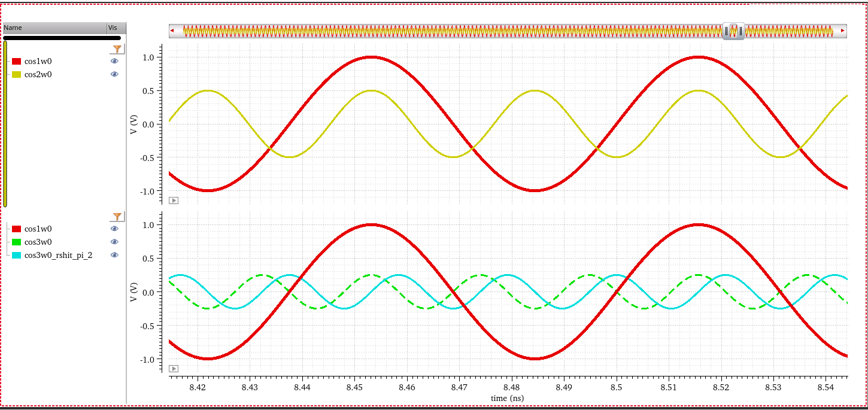Image resolution: width=868 pixels, height=410 pixels.
Task: Select cos3w0_rshit_pi_2 signal name
Action: (58, 255)
